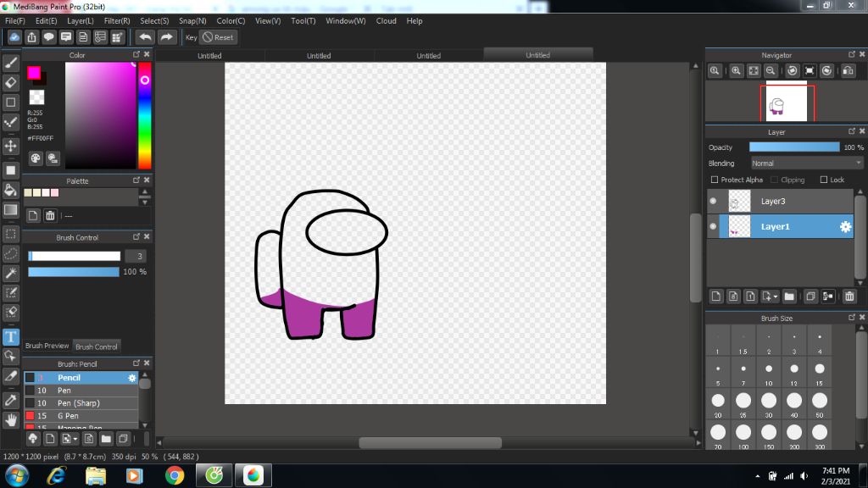Select brush size 50 preset

click(x=820, y=406)
